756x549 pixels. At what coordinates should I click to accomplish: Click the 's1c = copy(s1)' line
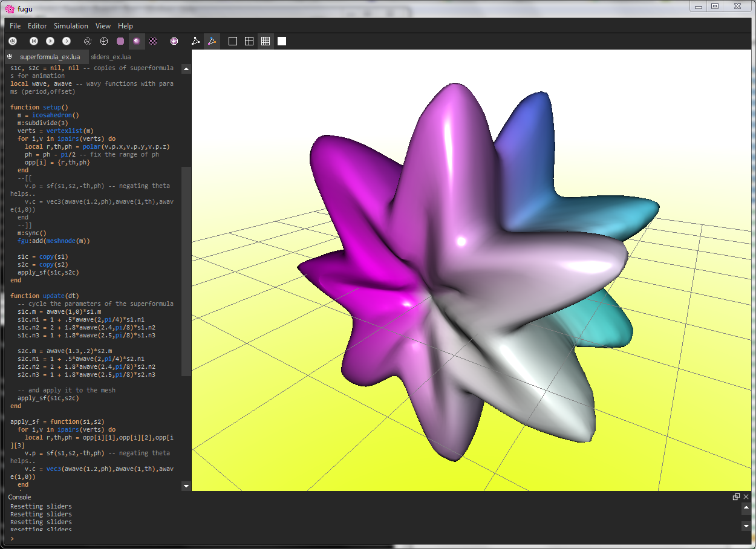tap(43, 256)
